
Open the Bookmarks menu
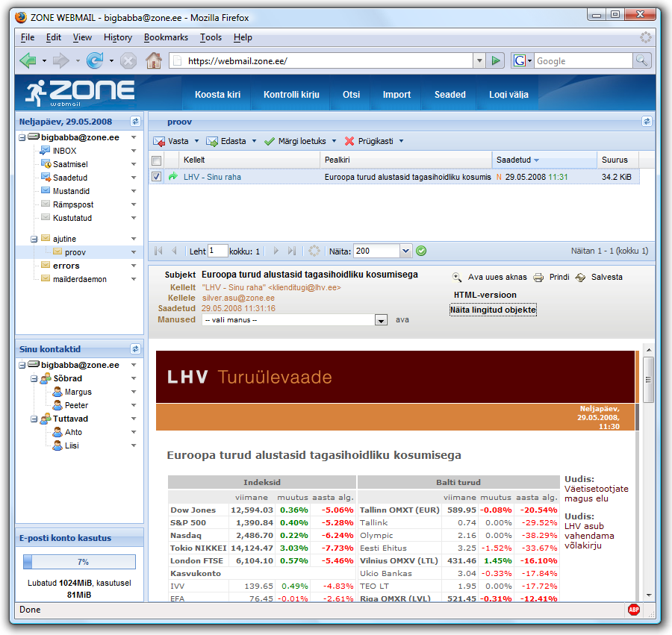[166, 37]
